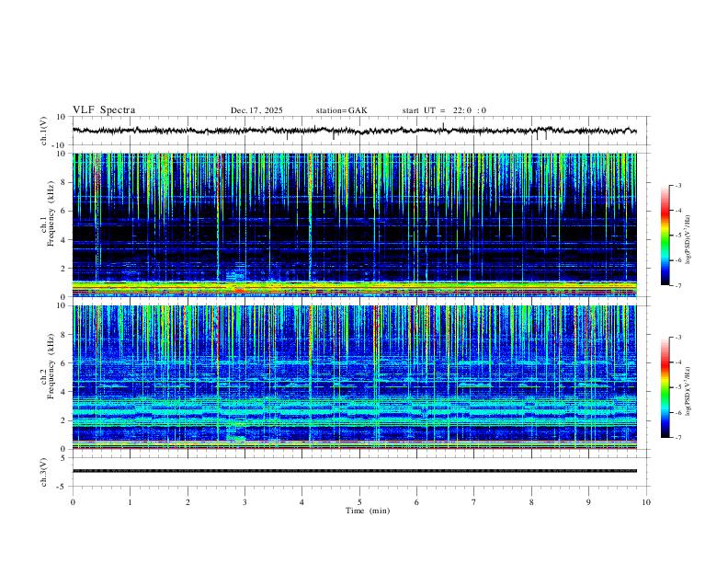The image size is (728, 563).
Task: Click the ch.2 "Frequency (kHz)" axis label
Action: pos(51,366)
